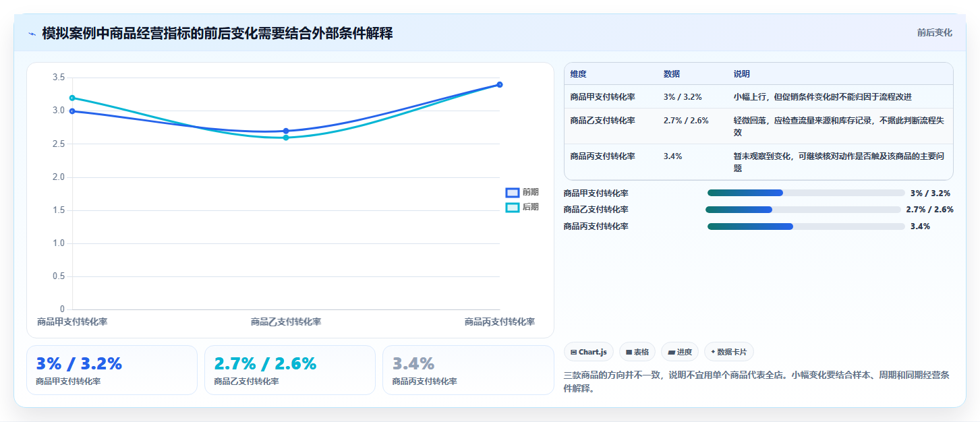Click the y-axis value 2.0
Screen dimensions: 980x422
click(x=59, y=177)
